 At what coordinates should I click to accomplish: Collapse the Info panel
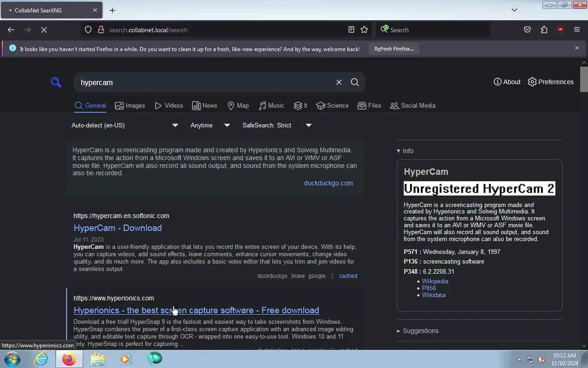click(405, 151)
